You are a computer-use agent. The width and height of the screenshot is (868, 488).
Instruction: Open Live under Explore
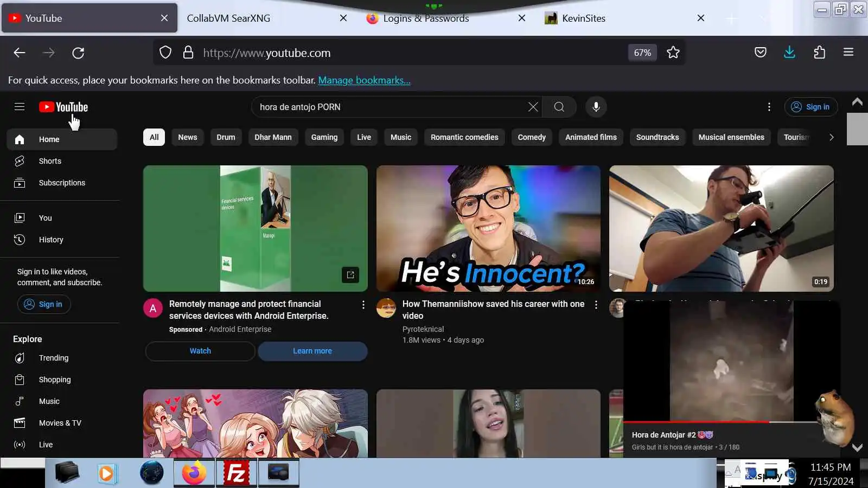[62, 445]
